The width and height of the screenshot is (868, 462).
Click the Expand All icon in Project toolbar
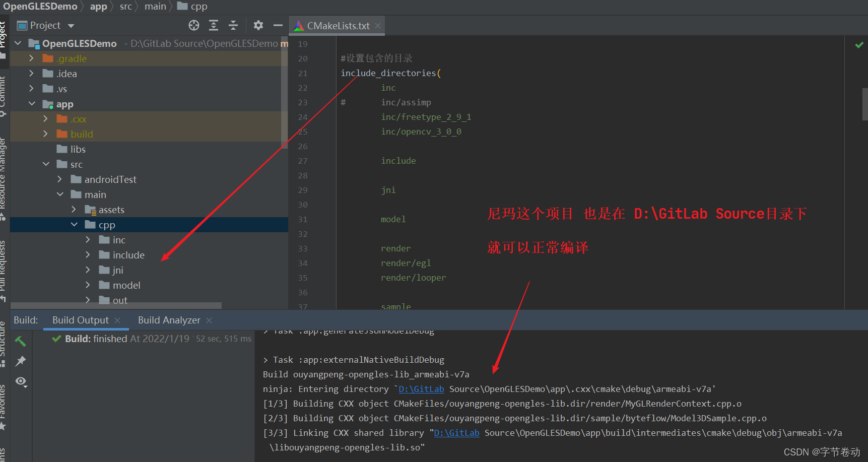(x=214, y=25)
